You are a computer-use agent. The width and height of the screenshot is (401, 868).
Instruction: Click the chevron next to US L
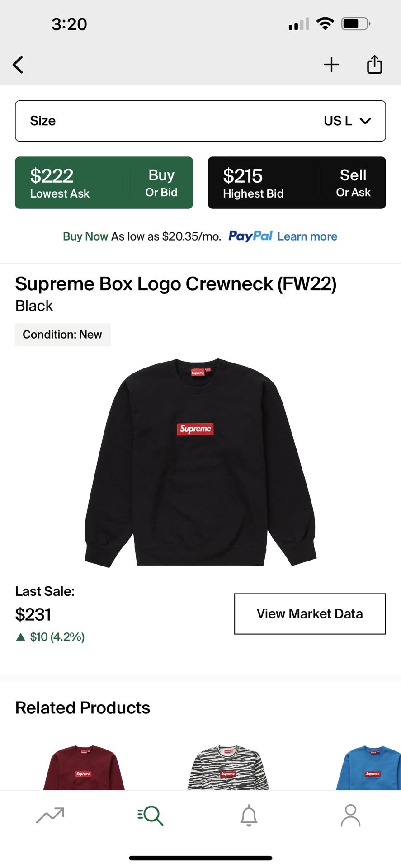point(365,121)
